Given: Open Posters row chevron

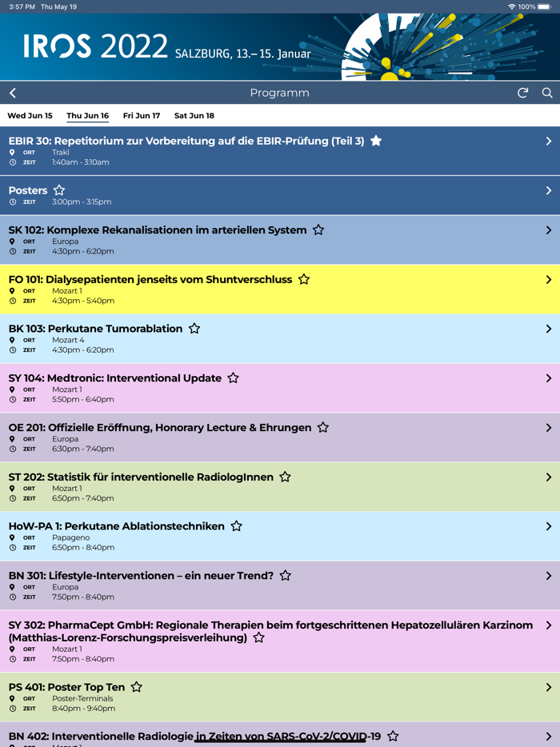Looking at the screenshot, I should coord(549,190).
